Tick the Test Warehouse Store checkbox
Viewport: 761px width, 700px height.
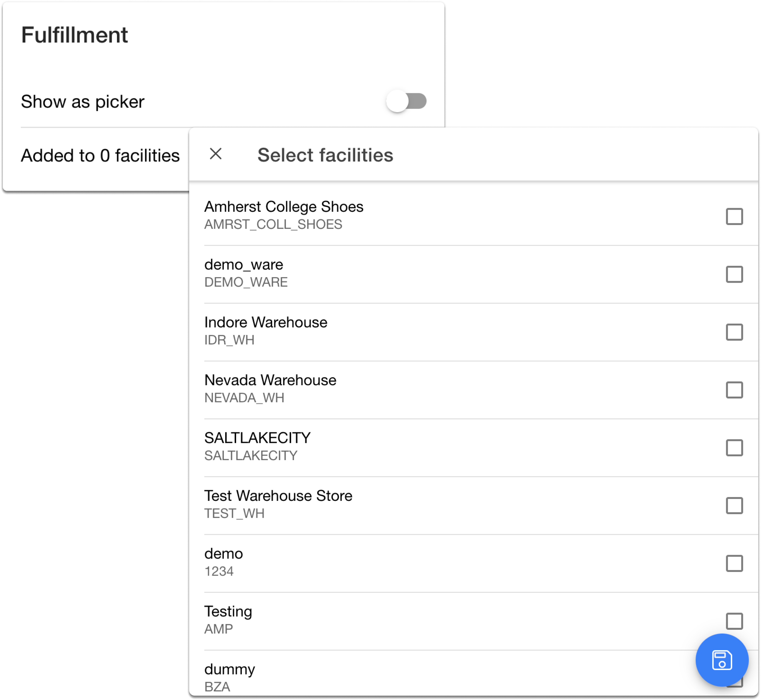click(x=734, y=506)
